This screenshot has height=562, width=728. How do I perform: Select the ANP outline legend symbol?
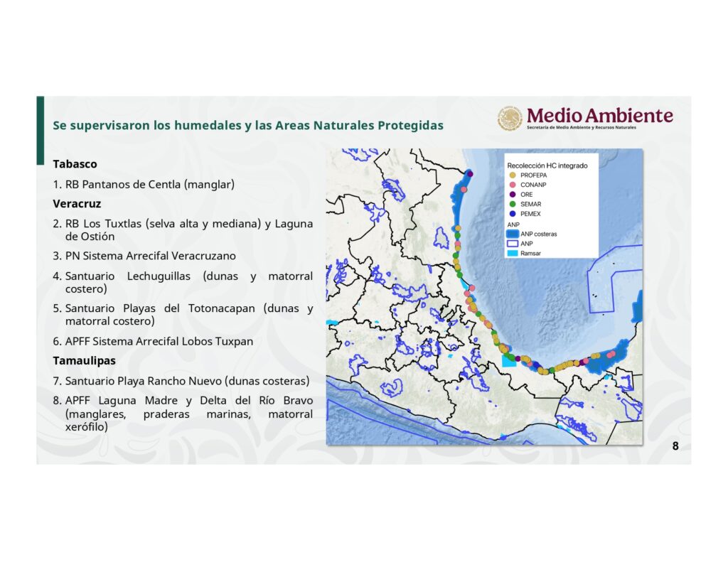[x=513, y=243]
